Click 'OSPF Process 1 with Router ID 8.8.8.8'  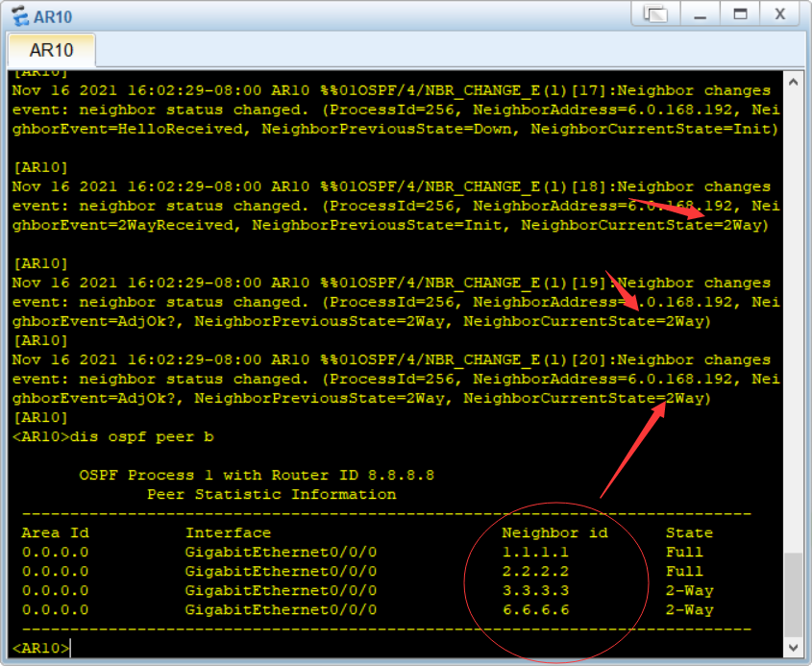[257, 476]
